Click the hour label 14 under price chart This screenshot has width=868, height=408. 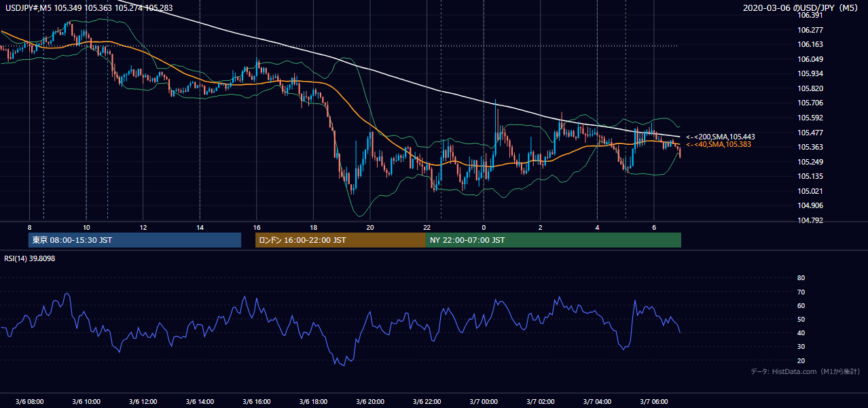[x=200, y=227]
